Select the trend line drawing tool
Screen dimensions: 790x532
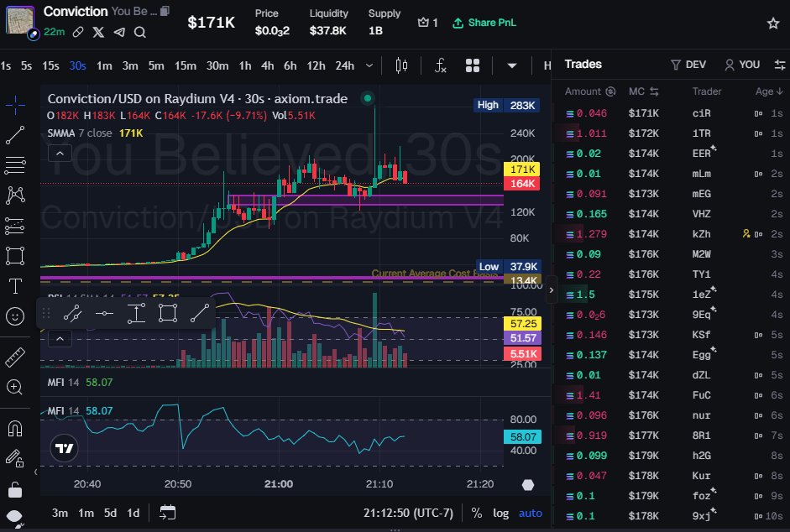(x=15, y=135)
